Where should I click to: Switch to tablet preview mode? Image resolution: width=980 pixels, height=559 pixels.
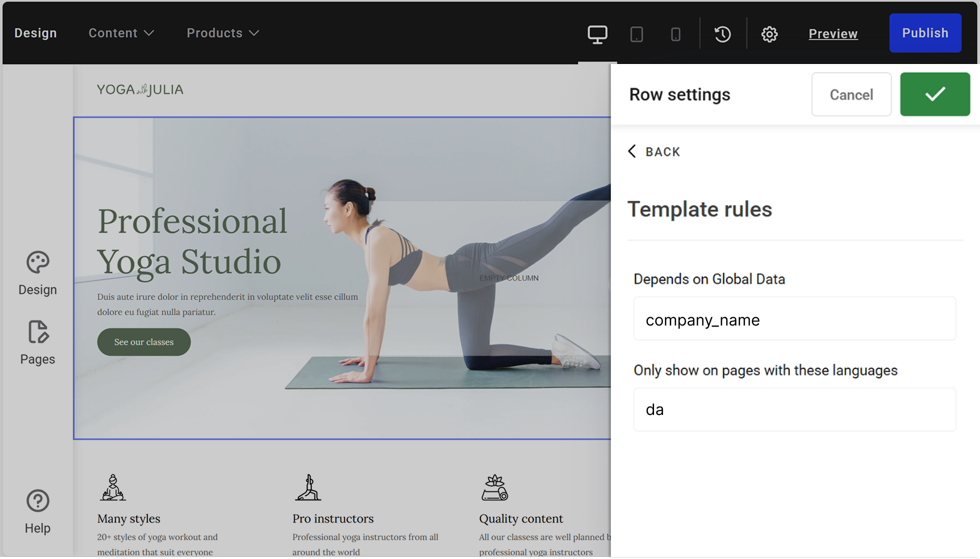636,33
